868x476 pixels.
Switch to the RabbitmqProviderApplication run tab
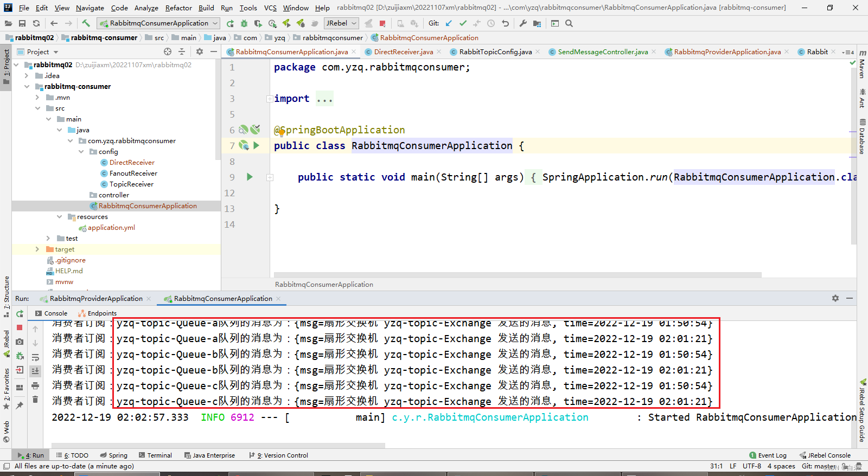96,298
